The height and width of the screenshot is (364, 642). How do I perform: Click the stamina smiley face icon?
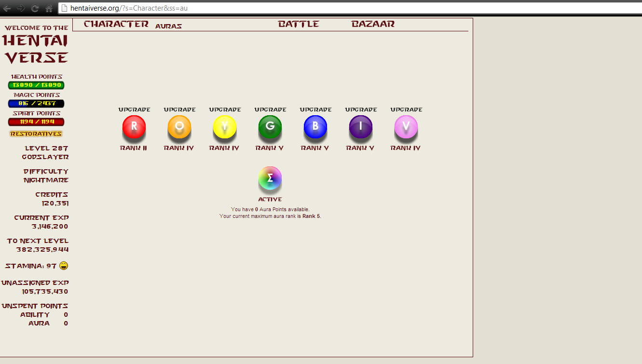pos(64,266)
